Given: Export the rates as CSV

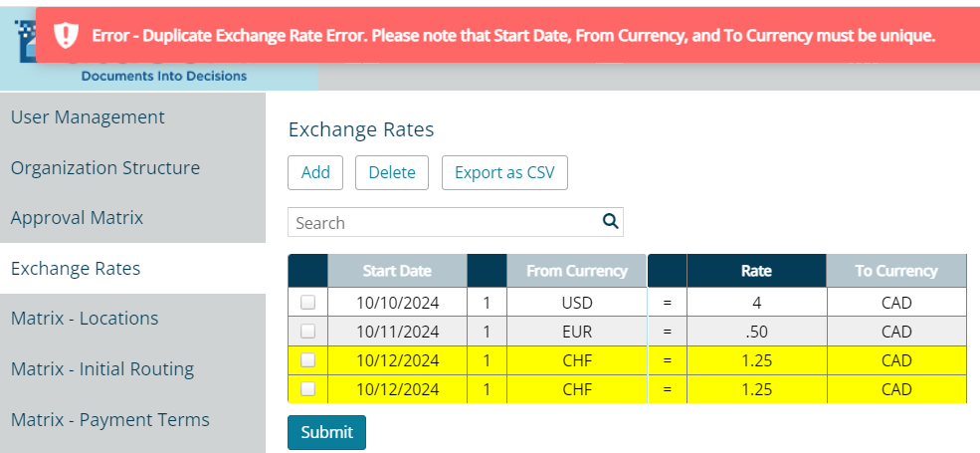Looking at the screenshot, I should click(x=504, y=172).
